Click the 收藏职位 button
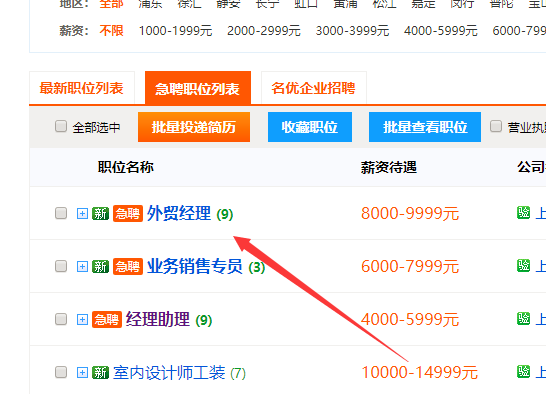The width and height of the screenshot is (546, 394). (310, 127)
